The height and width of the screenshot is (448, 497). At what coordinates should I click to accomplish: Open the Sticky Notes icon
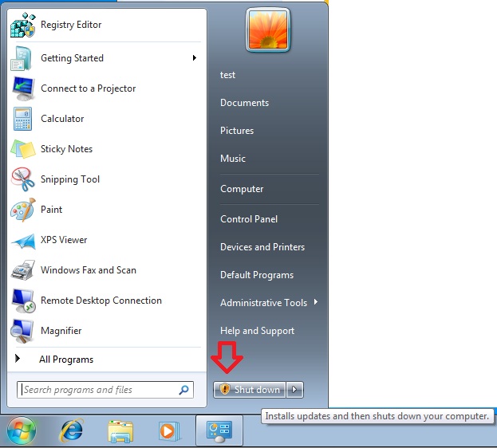(22, 149)
